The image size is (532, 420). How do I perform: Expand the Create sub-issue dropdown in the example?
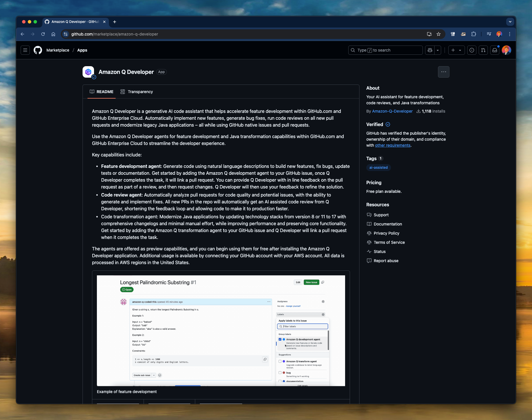[x=154, y=375]
